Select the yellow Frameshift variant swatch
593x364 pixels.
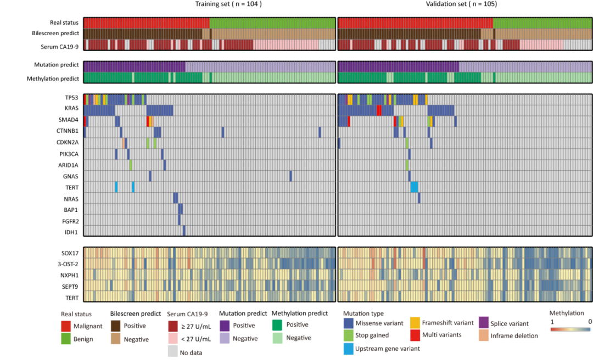(415, 323)
